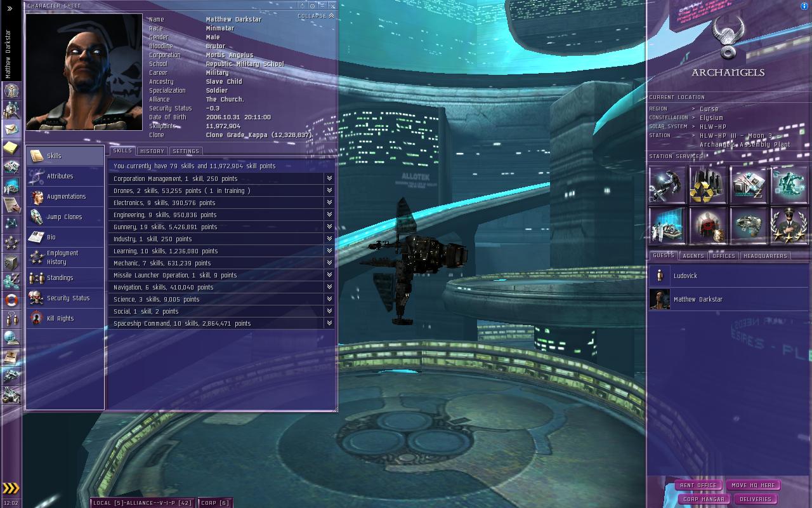Image resolution: width=812 pixels, height=508 pixels.
Task: Open the paper-and-pen journal sidebar icon
Action: click(11, 204)
